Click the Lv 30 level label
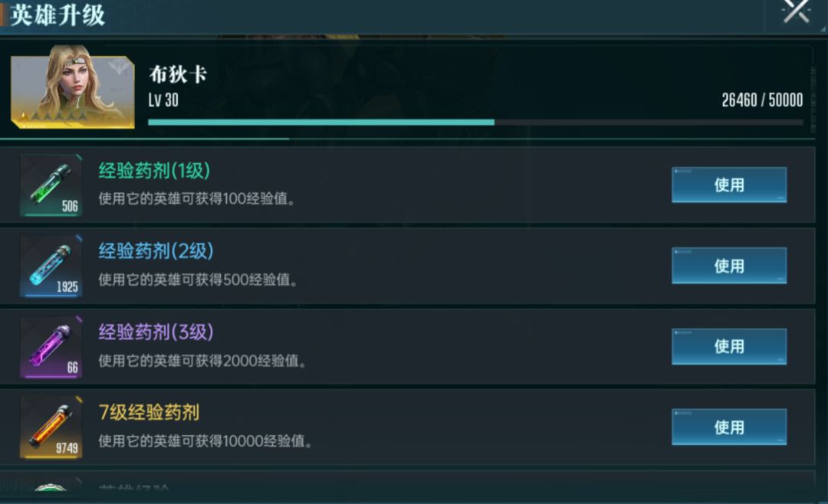The image size is (828, 504). (x=163, y=101)
